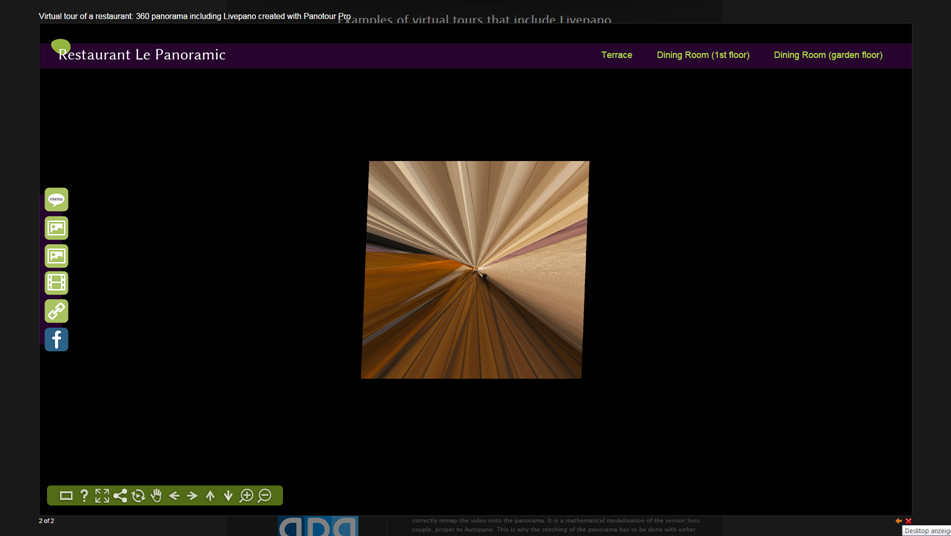Screen dimensions: 951x536
Task: Tilt view down with the down arrow
Action: pyautogui.click(x=228, y=496)
